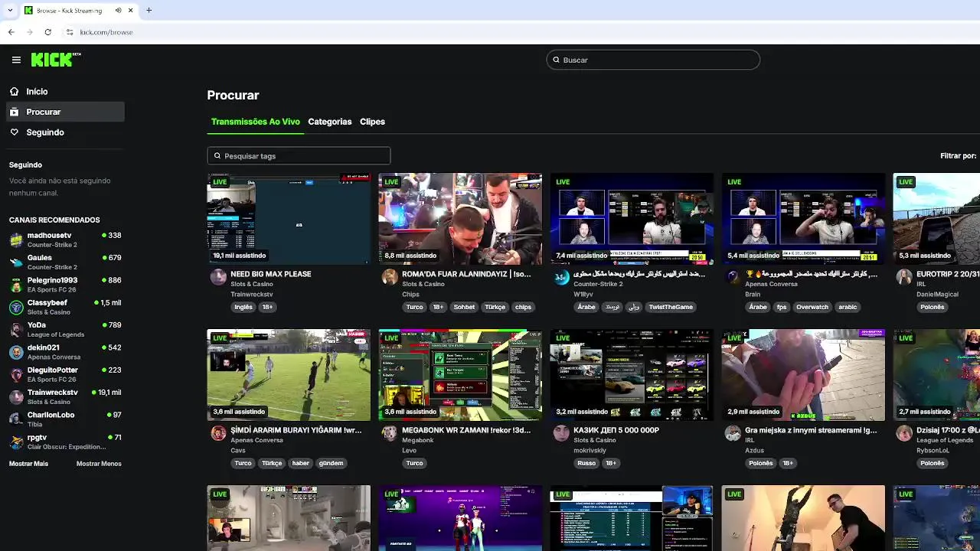Open DieguitoPotter channel avatar
Viewport: 980px width, 551px height.
[x=16, y=375]
